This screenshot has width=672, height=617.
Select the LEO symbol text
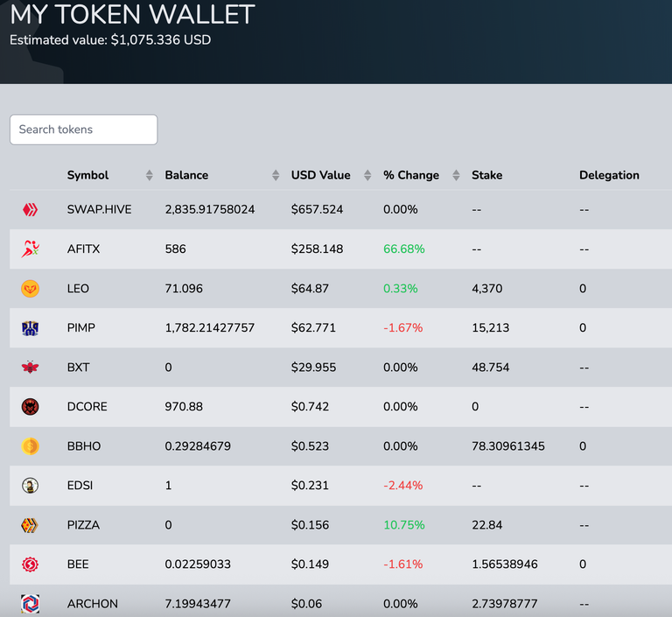[x=78, y=289]
